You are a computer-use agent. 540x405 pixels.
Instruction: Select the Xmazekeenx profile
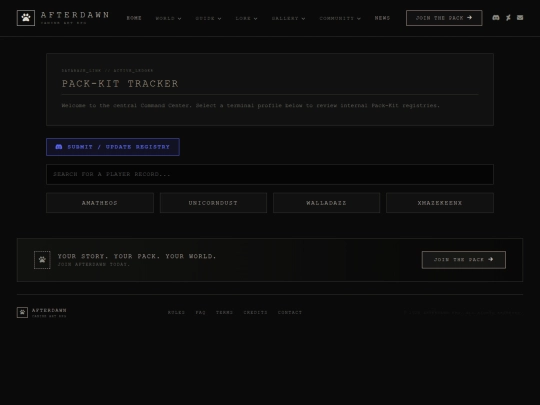tap(440, 203)
